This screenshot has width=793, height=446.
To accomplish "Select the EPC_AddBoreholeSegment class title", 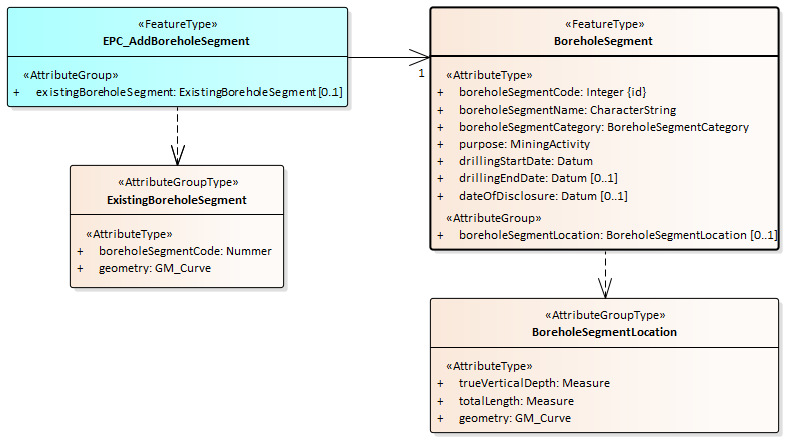I will click(177, 41).
